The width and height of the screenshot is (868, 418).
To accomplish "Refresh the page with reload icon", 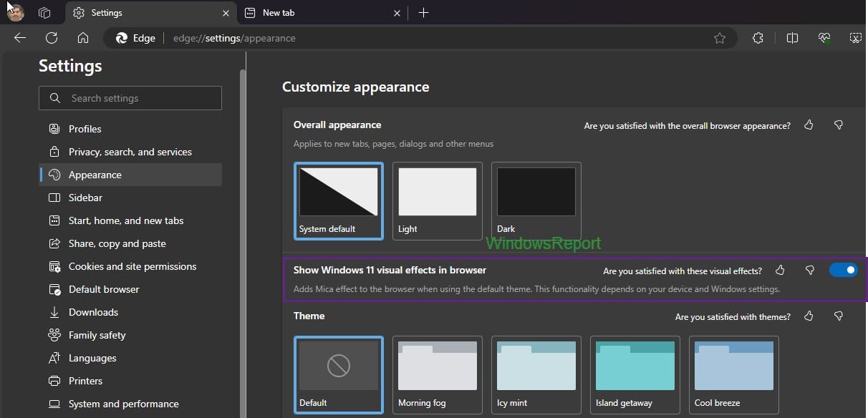I will click(x=52, y=38).
